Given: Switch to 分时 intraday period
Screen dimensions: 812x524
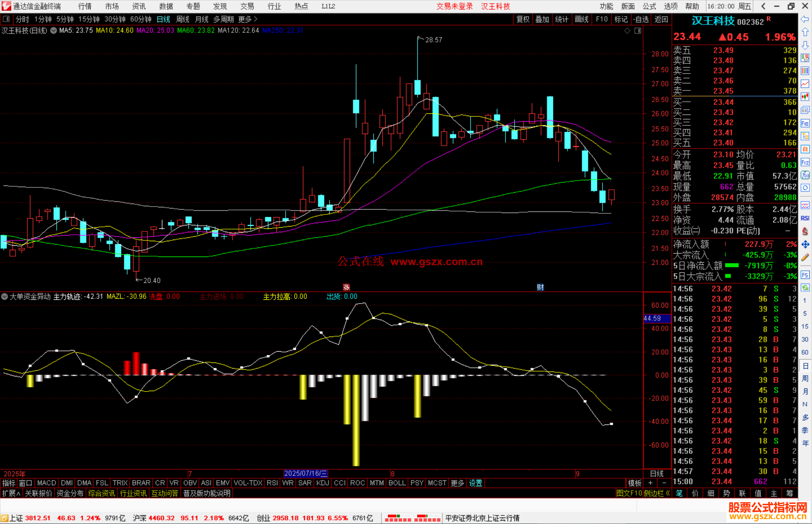Looking at the screenshot, I should coord(22,19).
